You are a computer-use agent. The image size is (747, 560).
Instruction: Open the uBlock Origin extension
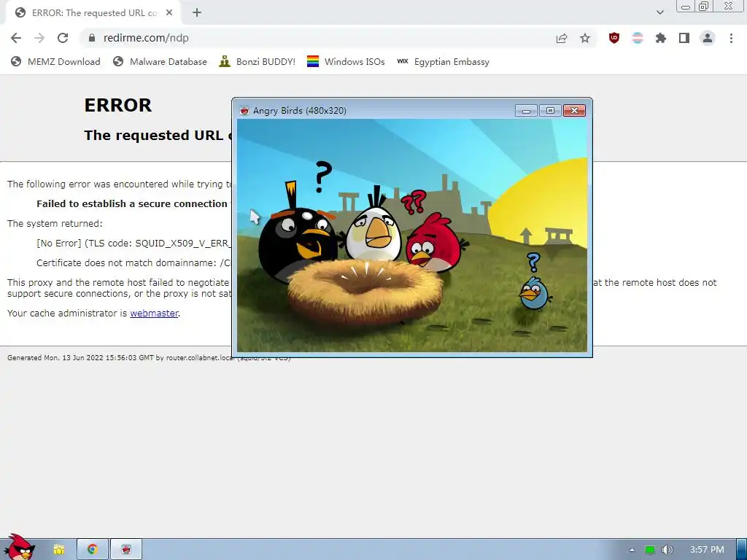point(614,38)
